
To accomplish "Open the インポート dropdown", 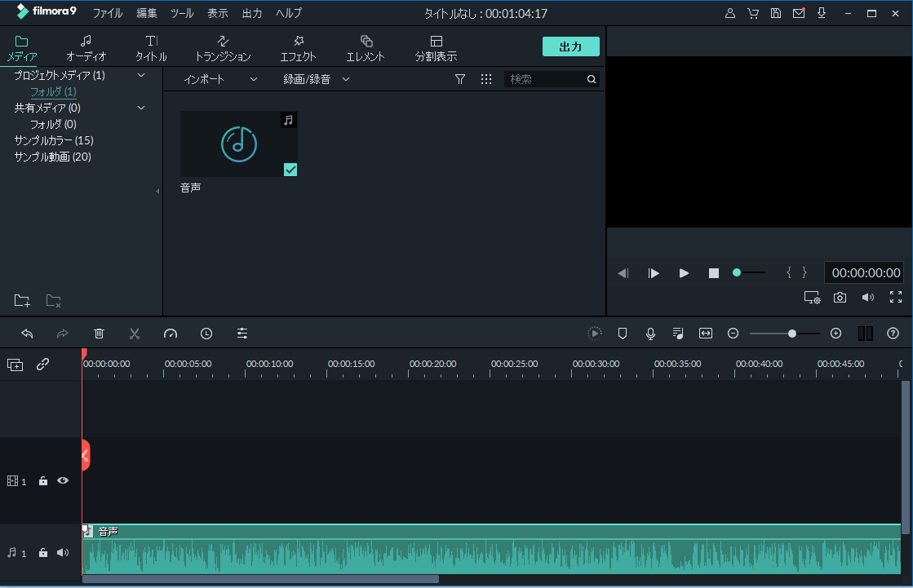I will (219, 79).
